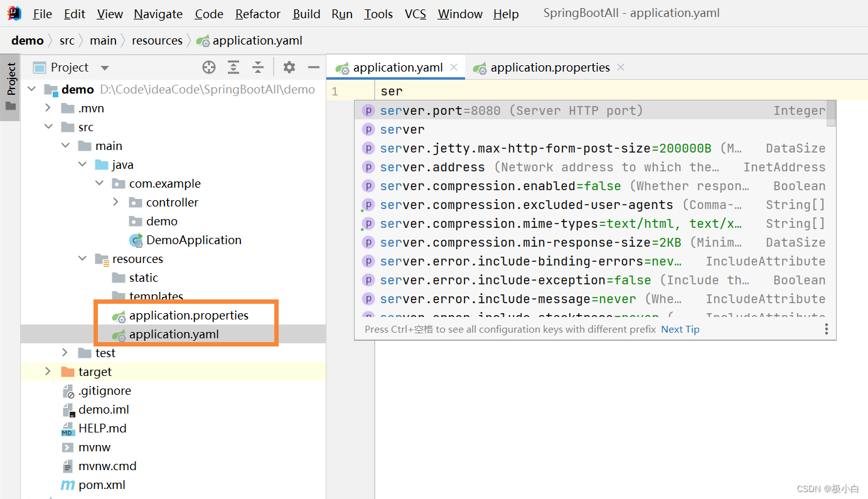The height and width of the screenshot is (499, 868).
Task: Collapse the com.example package
Action: click(x=99, y=183)
